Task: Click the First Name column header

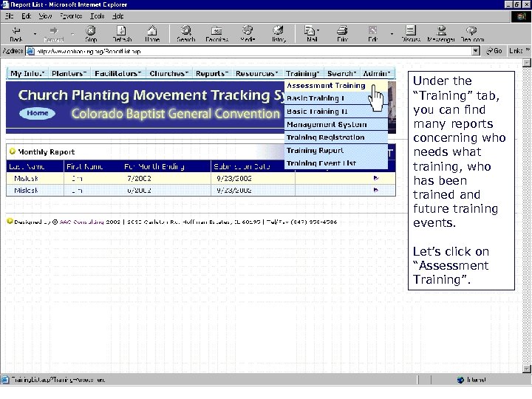Action: click(x=84, y=166)
